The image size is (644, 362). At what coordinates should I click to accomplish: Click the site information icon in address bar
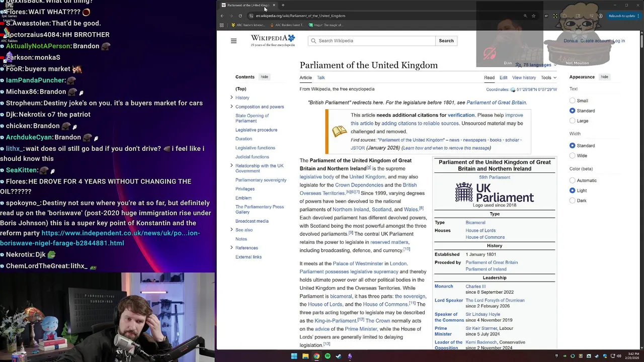click(x=251, y=16)
